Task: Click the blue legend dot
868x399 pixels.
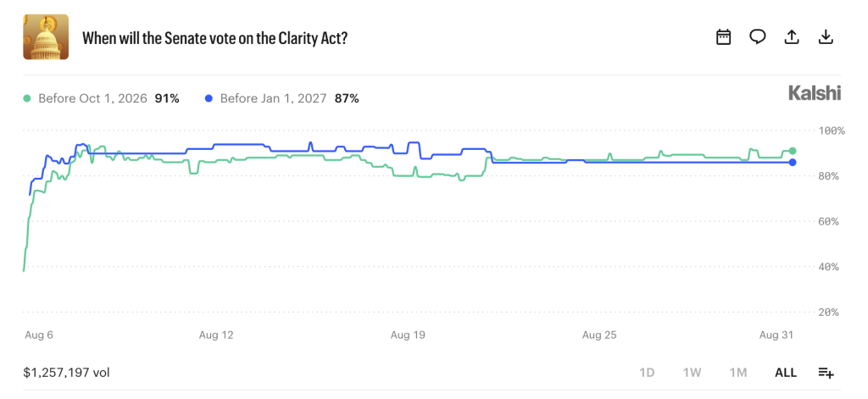Action: point(209,99)
